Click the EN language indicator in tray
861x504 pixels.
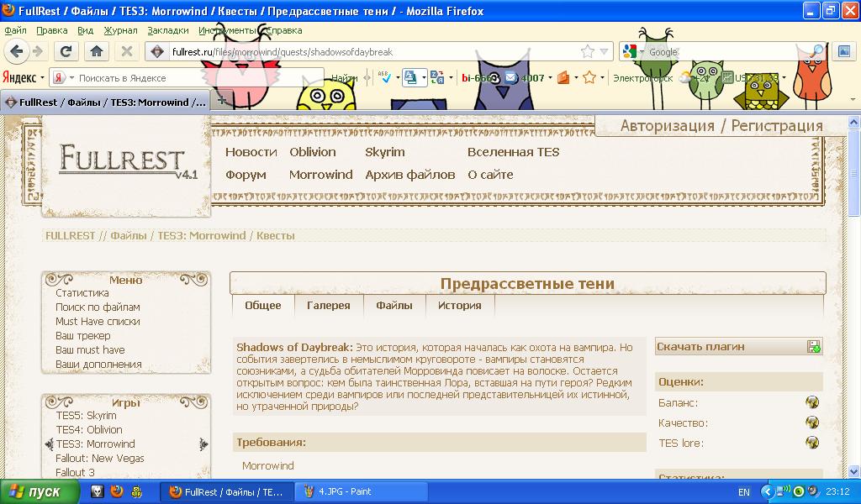pos(743,492)
